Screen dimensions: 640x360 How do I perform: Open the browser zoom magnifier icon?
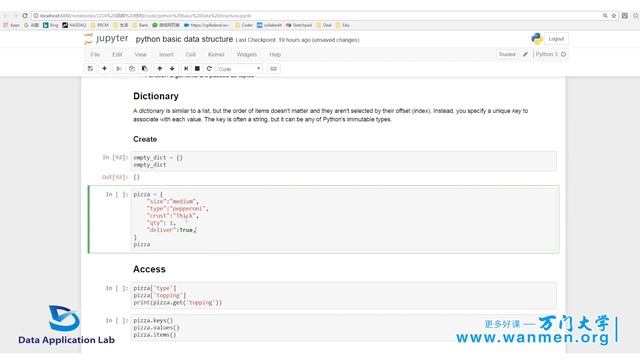pos(605,16)
